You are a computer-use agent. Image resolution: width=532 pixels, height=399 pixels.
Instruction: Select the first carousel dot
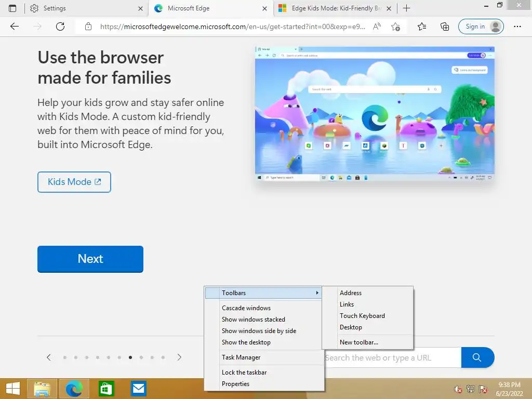coord(65,357)
